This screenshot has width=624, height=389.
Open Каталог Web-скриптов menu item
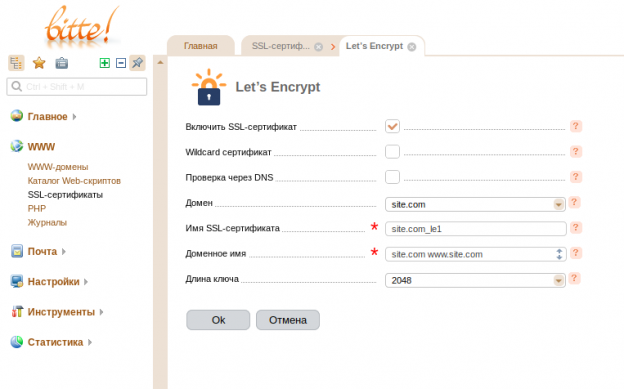click(x=74, y=181)
